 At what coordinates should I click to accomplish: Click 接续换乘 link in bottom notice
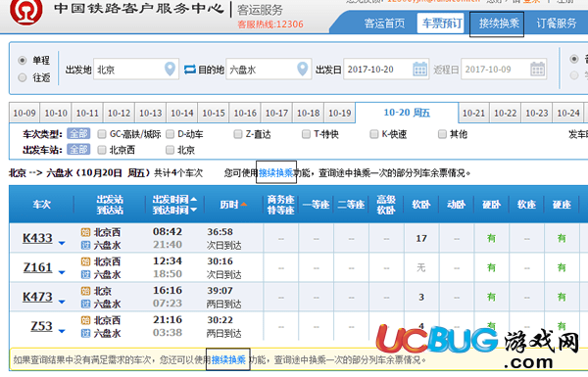coord(228,360)
